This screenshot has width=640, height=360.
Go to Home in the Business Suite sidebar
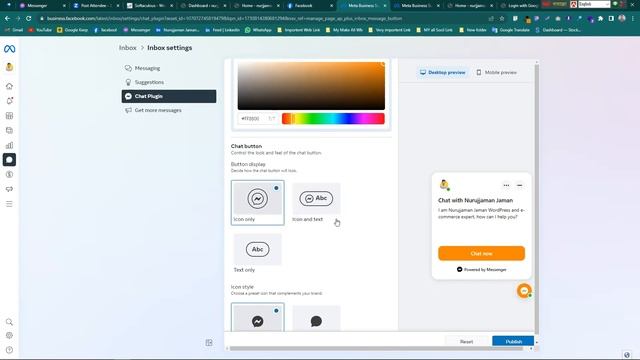click(x=9, y=86)
